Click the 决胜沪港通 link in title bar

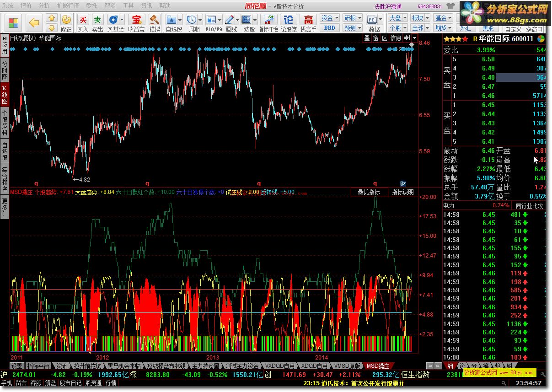[388, 6]
